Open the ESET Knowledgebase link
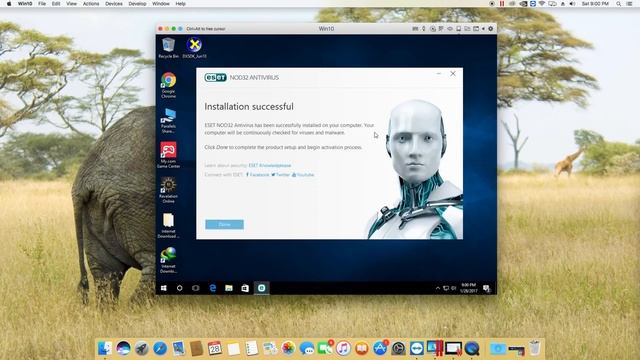The height and width of the screenshot is (360, 640). coord(270,165)
